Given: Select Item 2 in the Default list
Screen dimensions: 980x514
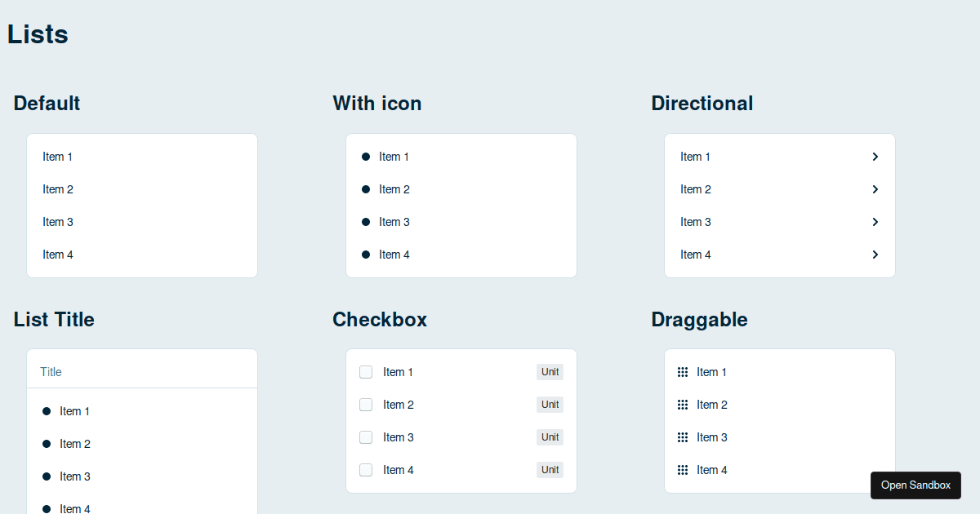Looking at the screenshot, I should click(x=57, y=189).
